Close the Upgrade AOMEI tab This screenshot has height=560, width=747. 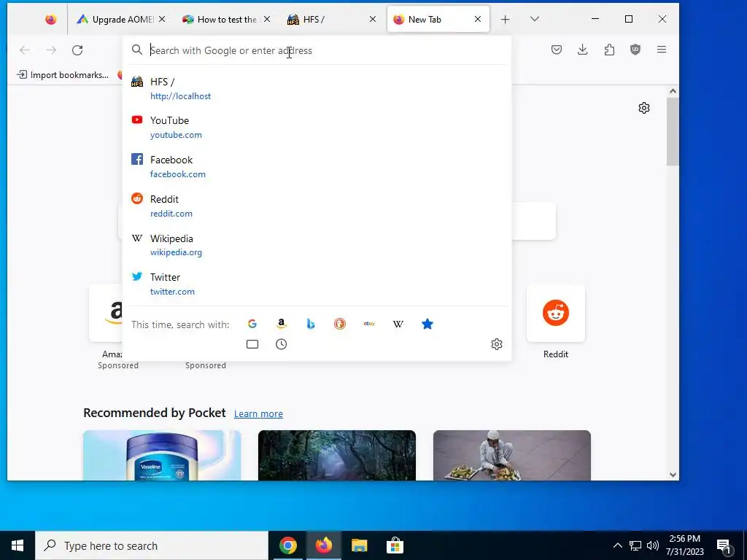162,19
